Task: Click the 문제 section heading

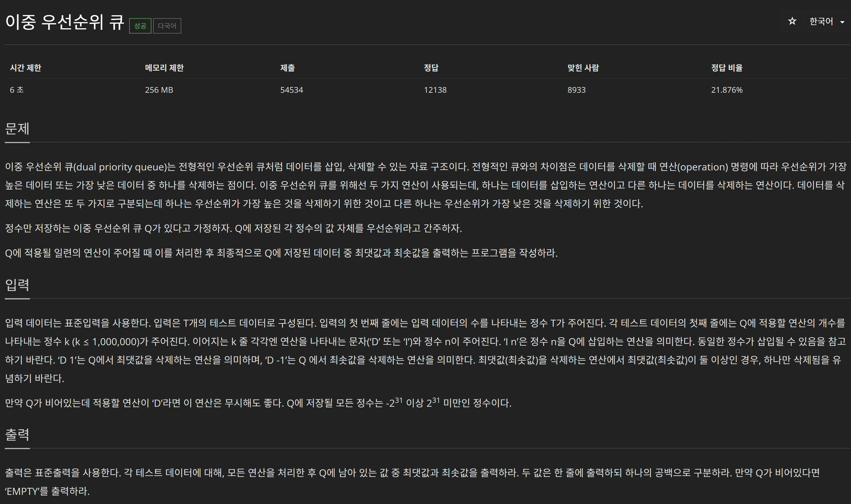Action: (17, 129)
